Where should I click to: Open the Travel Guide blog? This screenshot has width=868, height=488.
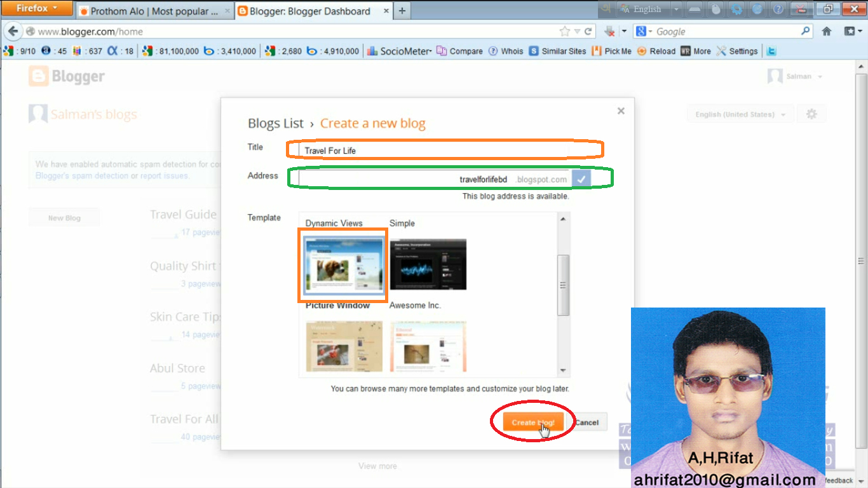183,215
